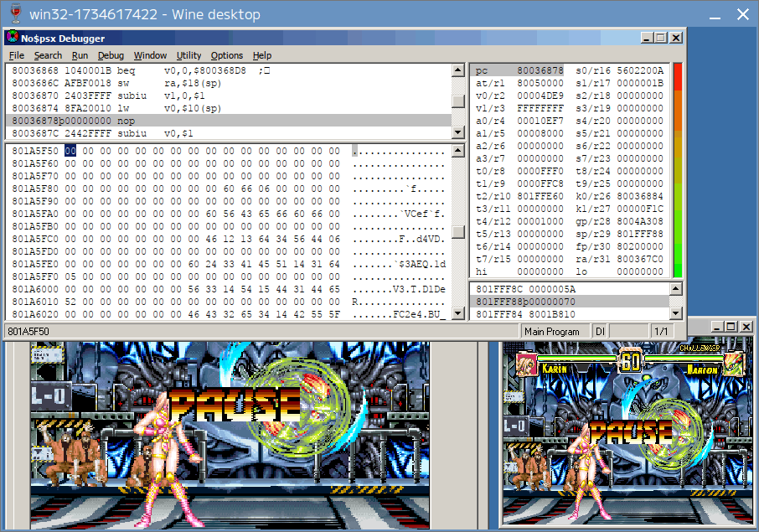Image resolution: width=759 pixels, height=532 pixels.
Task: Select the beq instruction at 80036868
Action: pos(229,70)
